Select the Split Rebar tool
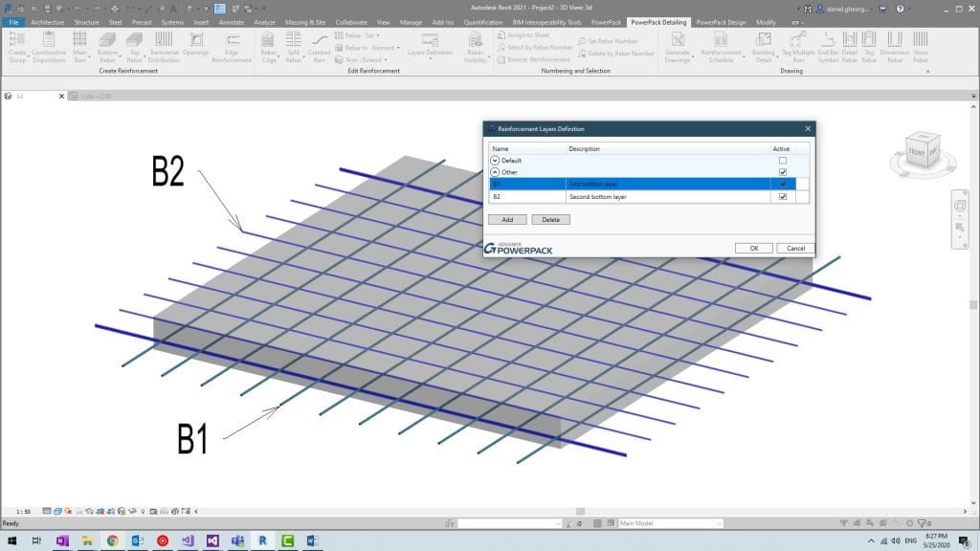This screenshot has width=980, height=551. tap(293, 48)
